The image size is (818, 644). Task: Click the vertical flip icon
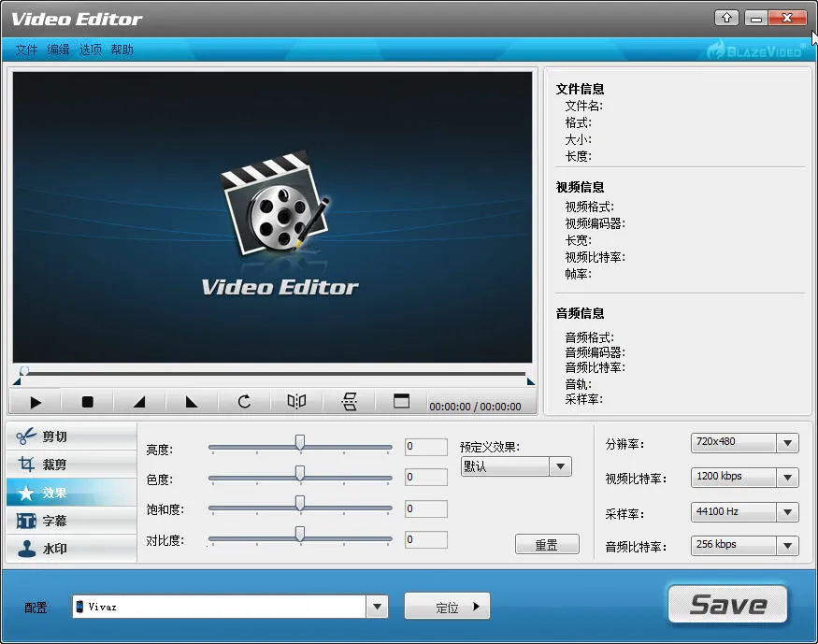point(349,402)
